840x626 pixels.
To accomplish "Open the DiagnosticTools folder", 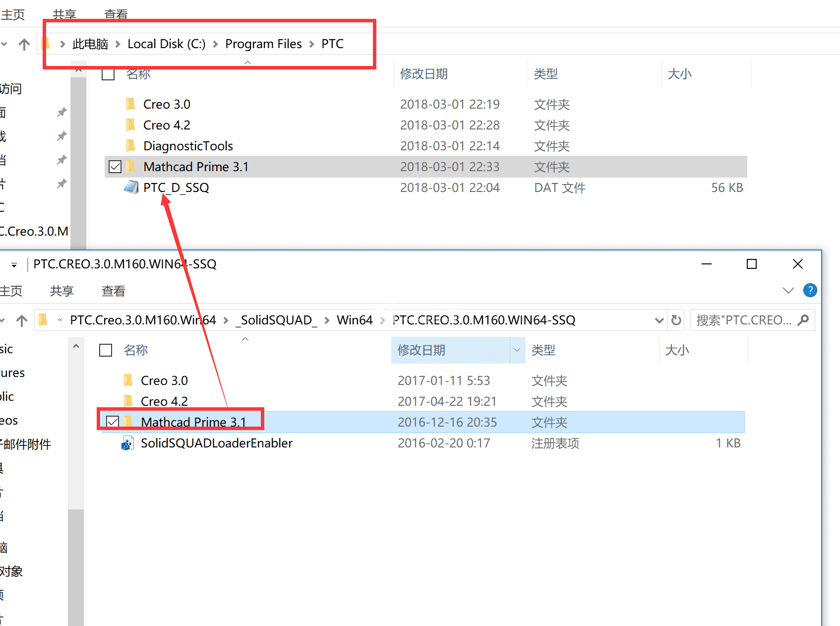I will 187,145.
